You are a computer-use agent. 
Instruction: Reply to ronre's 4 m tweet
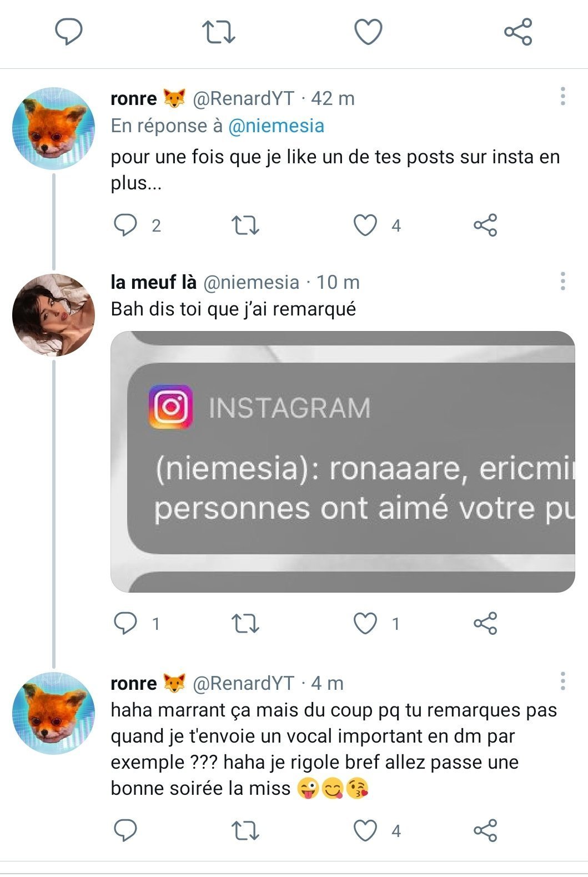pyautogui.click(x=125, y=831)
